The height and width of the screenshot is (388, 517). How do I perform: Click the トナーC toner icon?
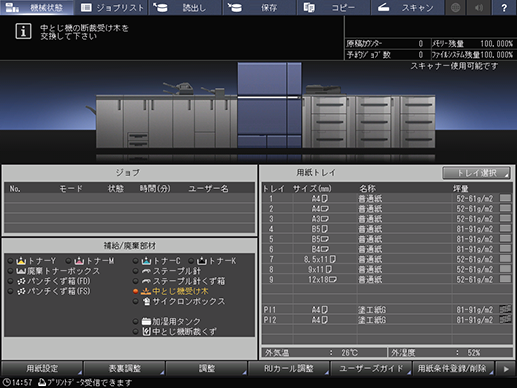coord(146,261)
